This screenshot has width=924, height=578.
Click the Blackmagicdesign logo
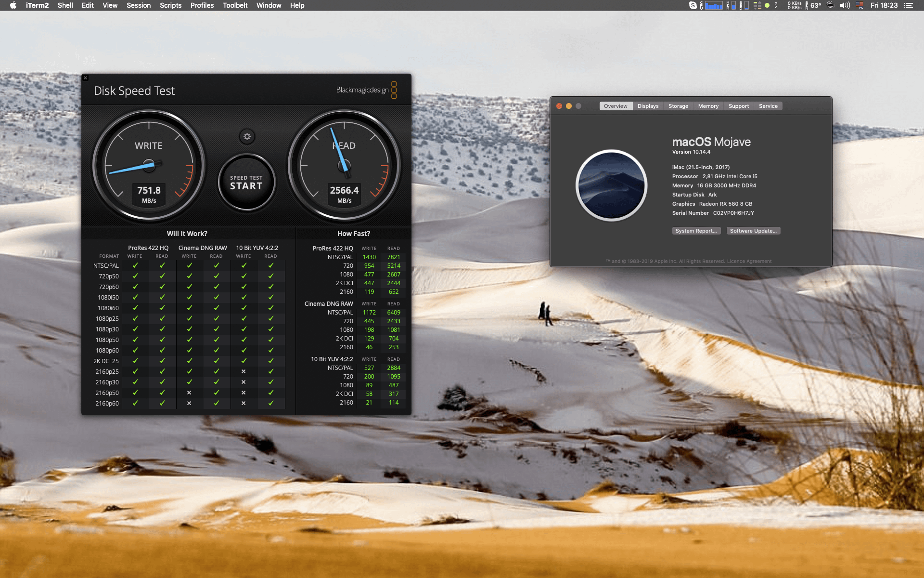[x=366, y=90]
